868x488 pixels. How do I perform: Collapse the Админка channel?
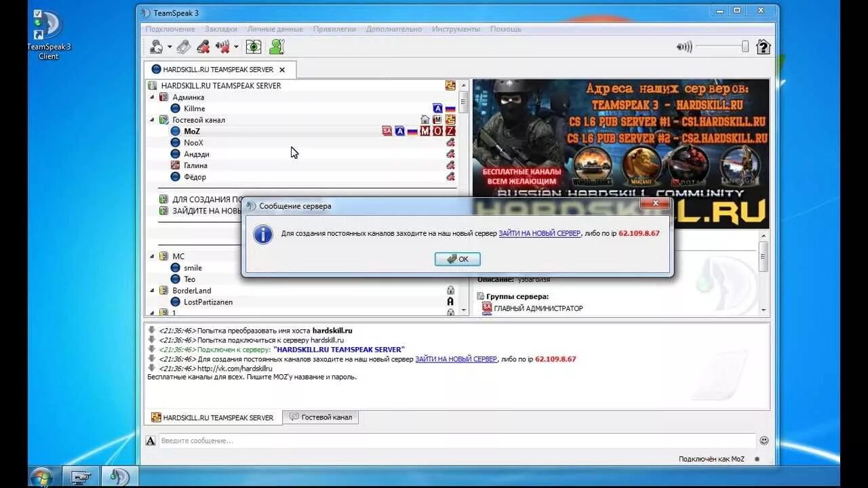152,97
